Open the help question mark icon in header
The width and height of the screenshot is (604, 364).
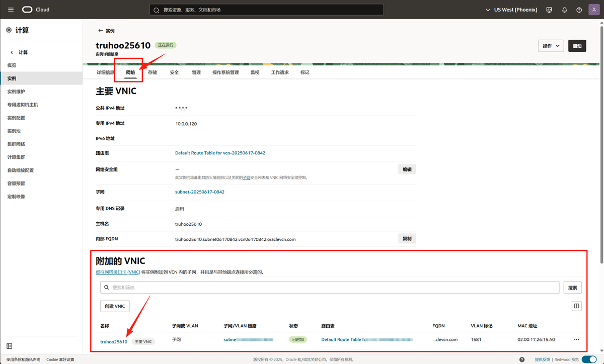(x=579, y=10)
